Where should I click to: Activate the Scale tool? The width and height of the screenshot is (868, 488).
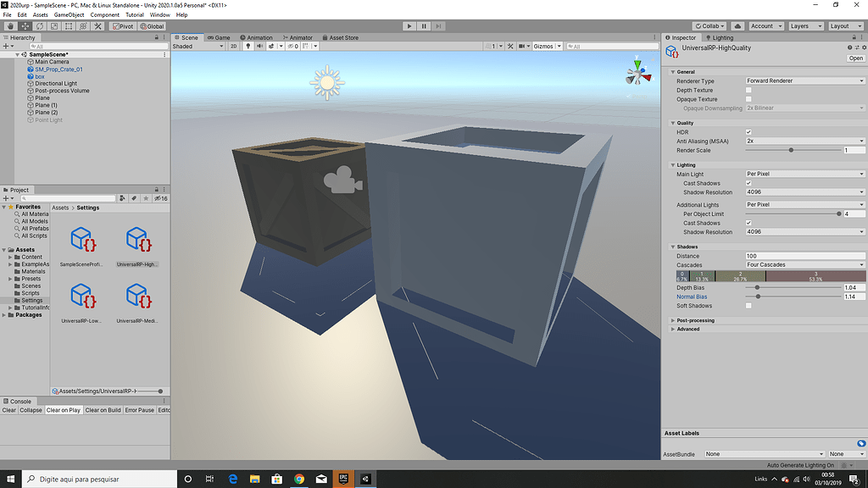tap(53, 26)
